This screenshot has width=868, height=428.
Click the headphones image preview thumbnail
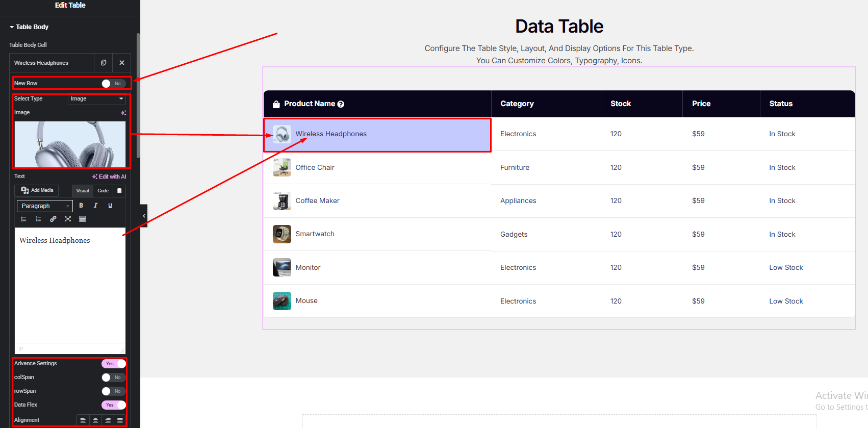[x=70, y=144]
